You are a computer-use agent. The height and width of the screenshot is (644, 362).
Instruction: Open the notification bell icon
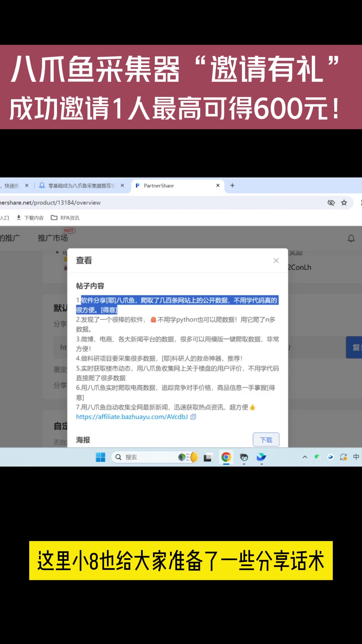click(x=351, y=238)
